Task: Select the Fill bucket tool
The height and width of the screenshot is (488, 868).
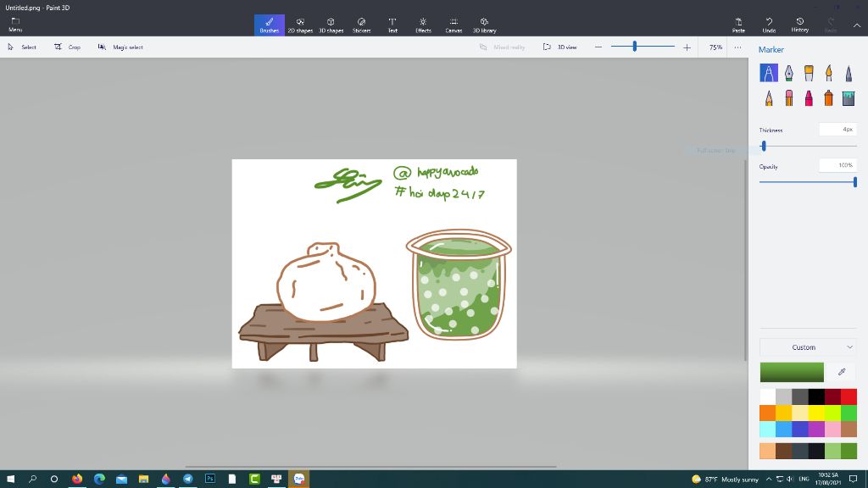Action: click(x=849, y=98)
